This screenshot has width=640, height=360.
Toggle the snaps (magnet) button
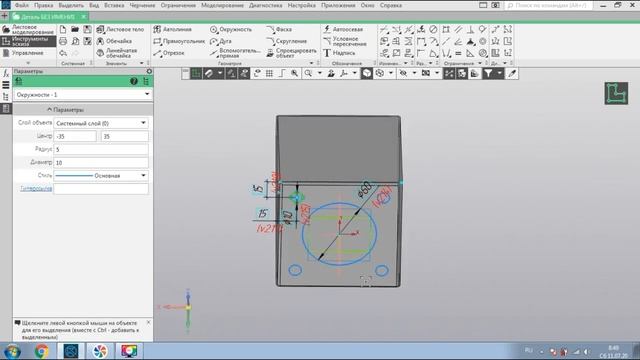click(x=209, y=73)
